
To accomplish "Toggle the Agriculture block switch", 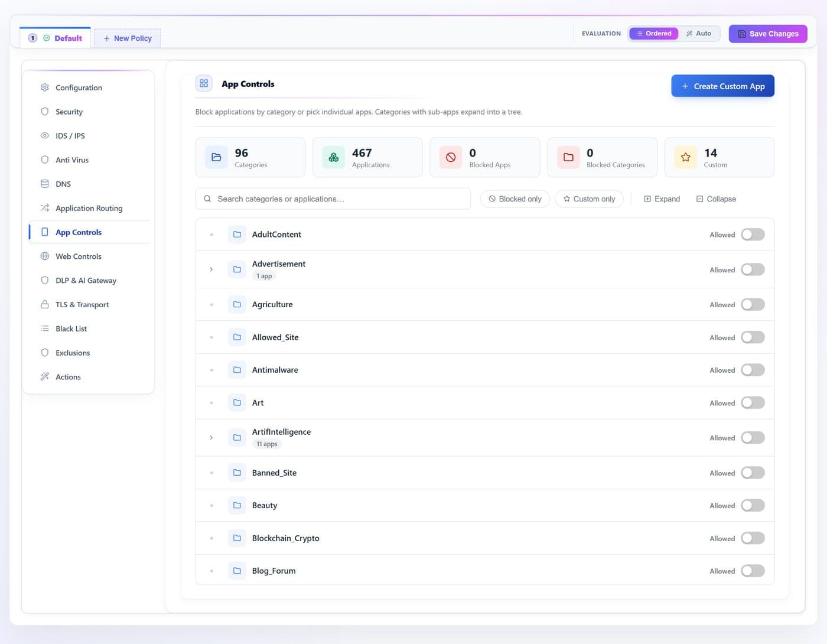I will click(x=753, y=304).
